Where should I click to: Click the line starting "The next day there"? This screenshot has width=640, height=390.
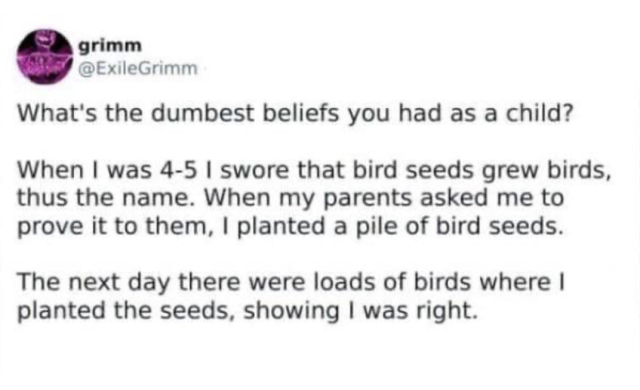pos(291,282)
